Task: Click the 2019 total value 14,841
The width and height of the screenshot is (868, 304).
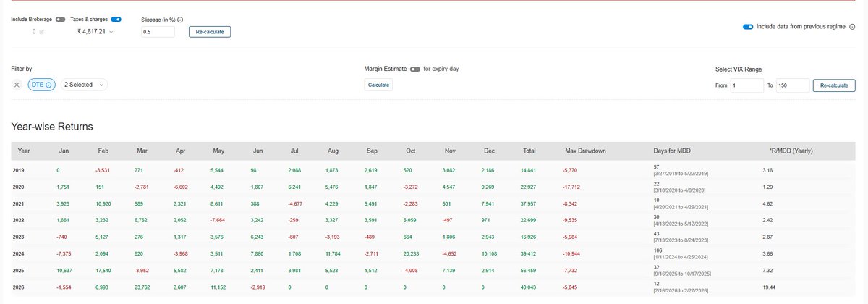Action: coord(529,169)
